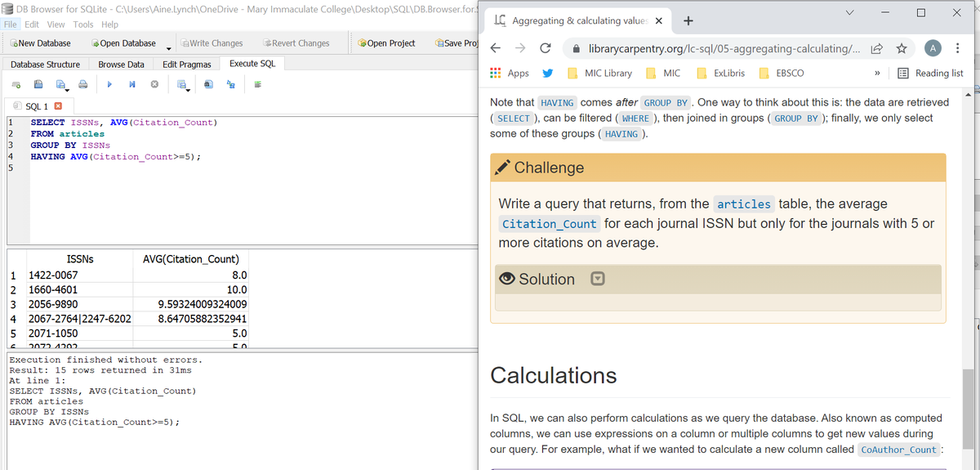Select results cell 2067-2764|2247-6202
The image size is (980, 470).
(79, 319)
